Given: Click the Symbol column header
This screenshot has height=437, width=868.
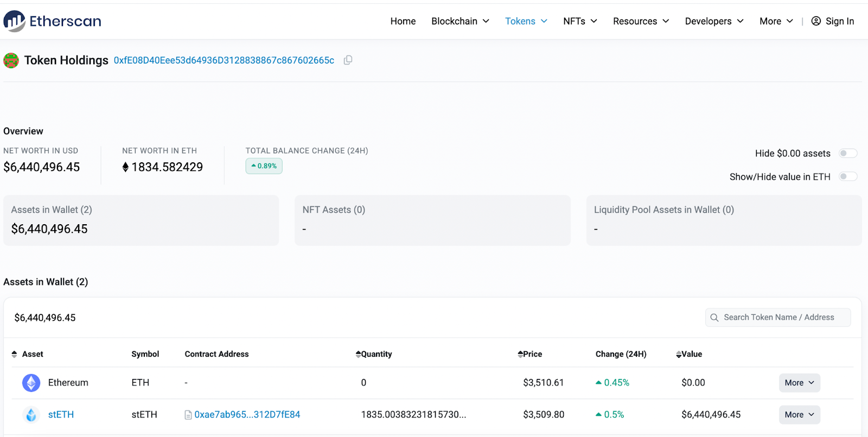Looking at the screenshot, I should 145,354.
